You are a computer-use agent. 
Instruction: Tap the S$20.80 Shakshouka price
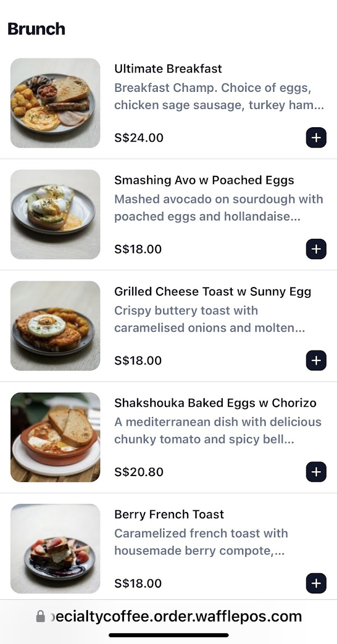tap(139, 472)
